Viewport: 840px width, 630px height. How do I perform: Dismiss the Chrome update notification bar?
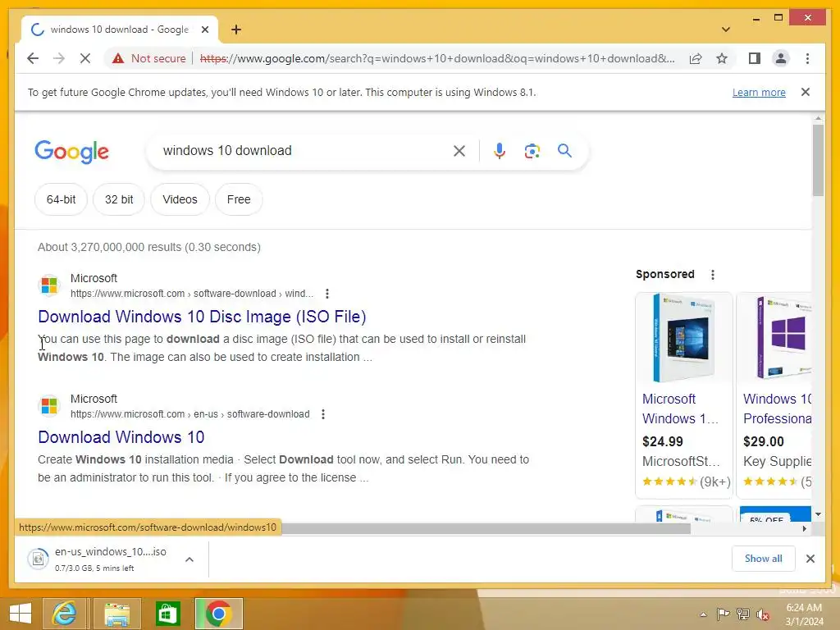806,92
